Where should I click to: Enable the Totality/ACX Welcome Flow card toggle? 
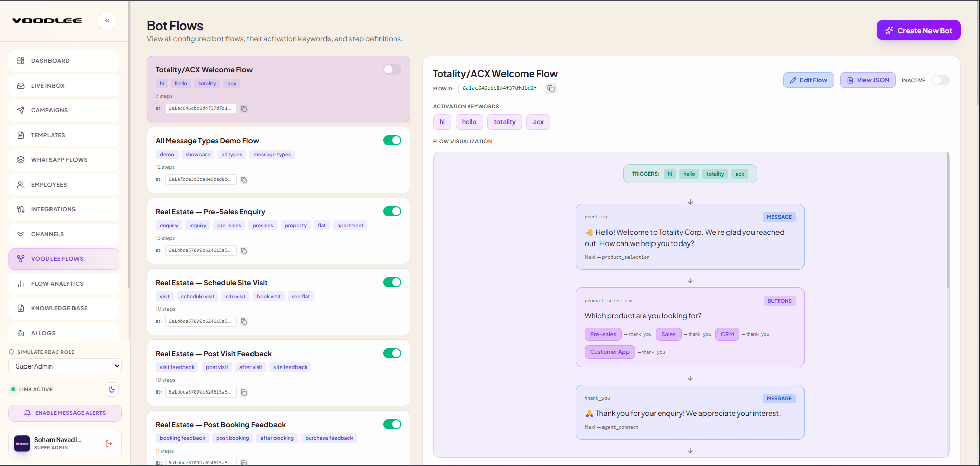392,69
